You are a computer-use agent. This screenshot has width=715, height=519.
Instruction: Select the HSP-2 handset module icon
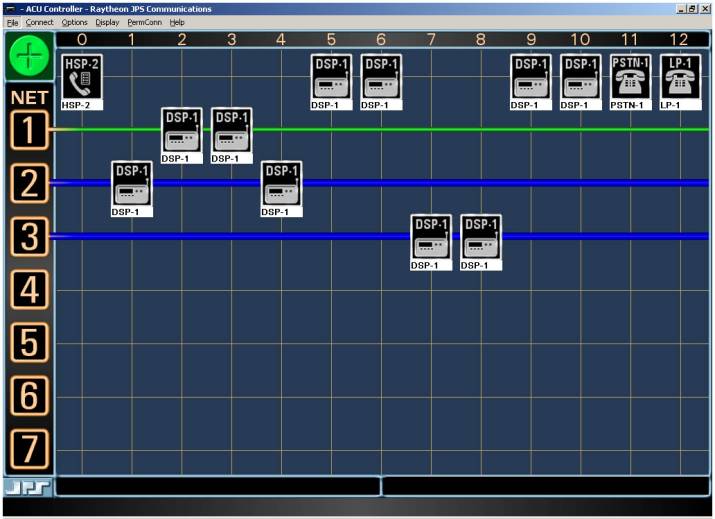pos(81,77)
